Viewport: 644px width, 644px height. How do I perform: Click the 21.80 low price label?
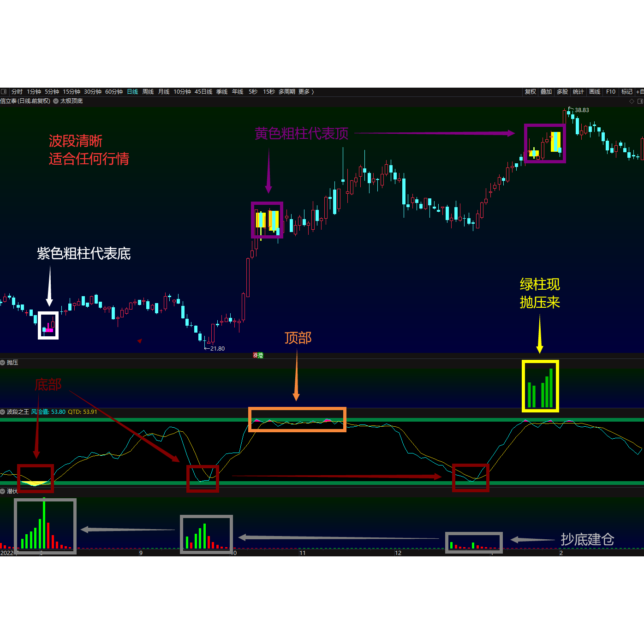pyautogui.click(x=218, y=349)
